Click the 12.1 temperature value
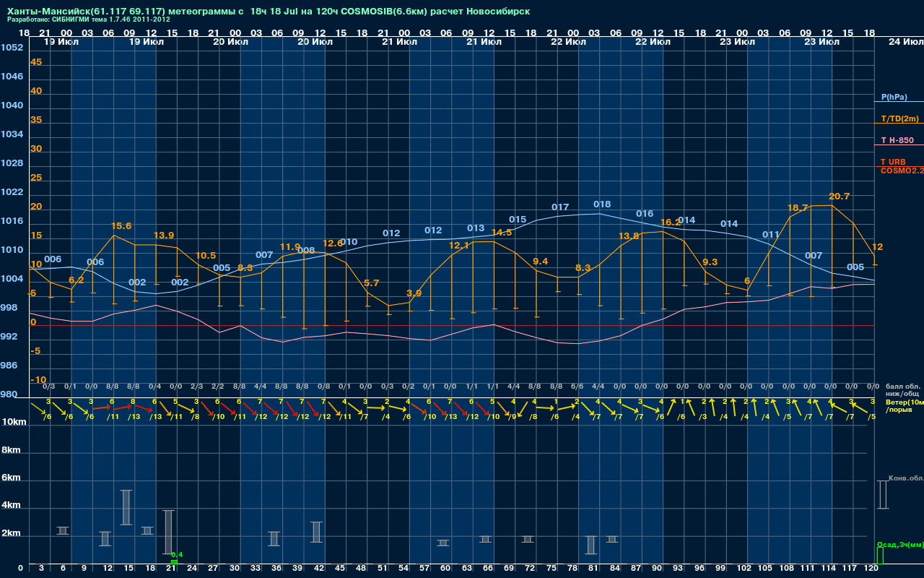Image resolution: width=924 pixels, height=578 pixels. point(459,246)
